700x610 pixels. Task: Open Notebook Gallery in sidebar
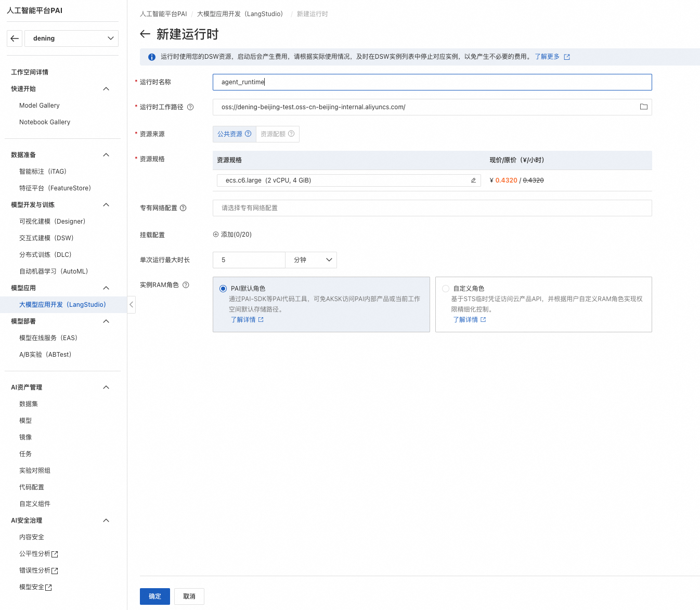pos(45,122)
